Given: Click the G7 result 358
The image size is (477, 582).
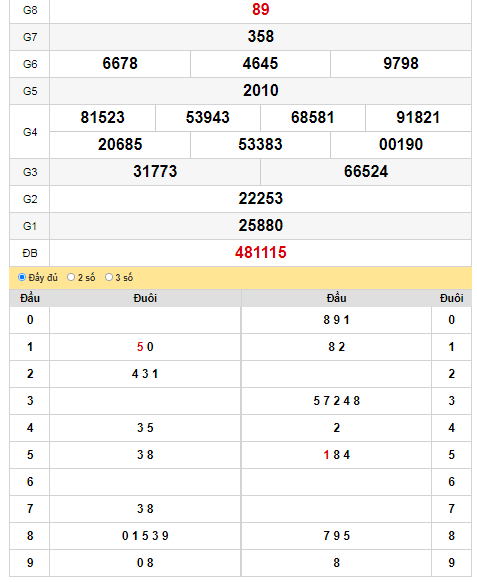Looking at the screenshot, I should coord(261,36).
